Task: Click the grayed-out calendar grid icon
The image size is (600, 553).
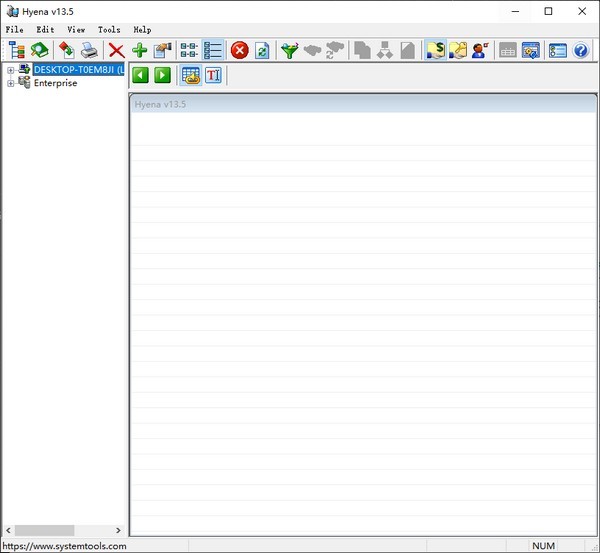Action: [x=508, y=50]
